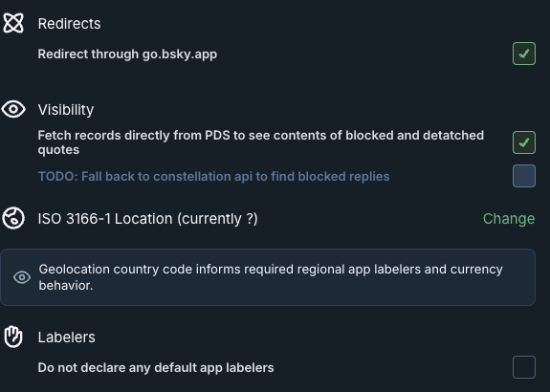The height and width of the screenshot is (392, 550).
Task: Toggle the TODO constellation api fallback checkbox
Action: click(x=523, y=176)
